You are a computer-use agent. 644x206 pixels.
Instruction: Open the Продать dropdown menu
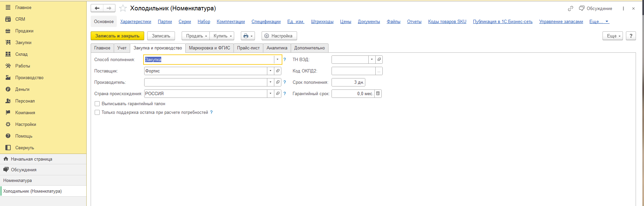[196, 36]
